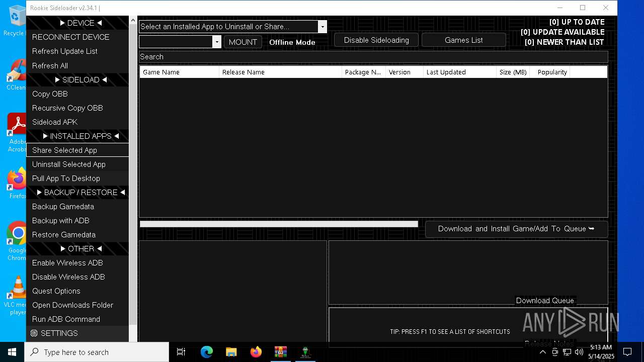
Task: Select Recursive Copy OBB
Action: pos(77,108)
